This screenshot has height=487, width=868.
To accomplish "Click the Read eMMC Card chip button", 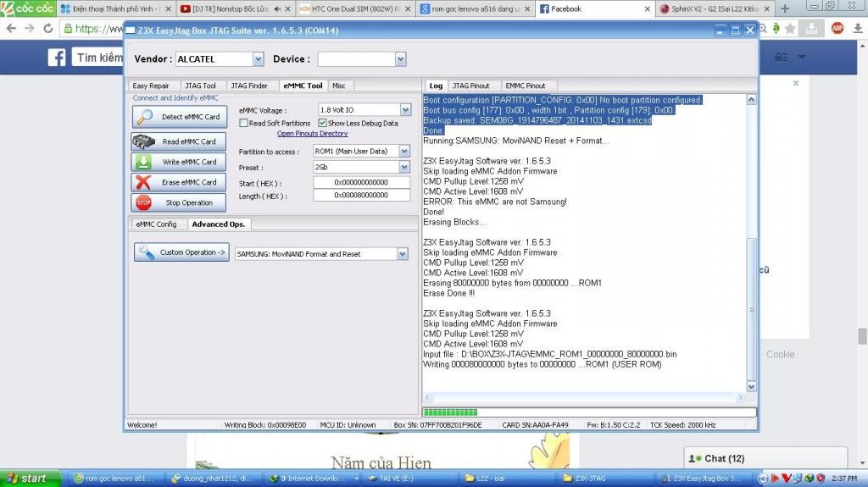I will (x=179, y=141).
